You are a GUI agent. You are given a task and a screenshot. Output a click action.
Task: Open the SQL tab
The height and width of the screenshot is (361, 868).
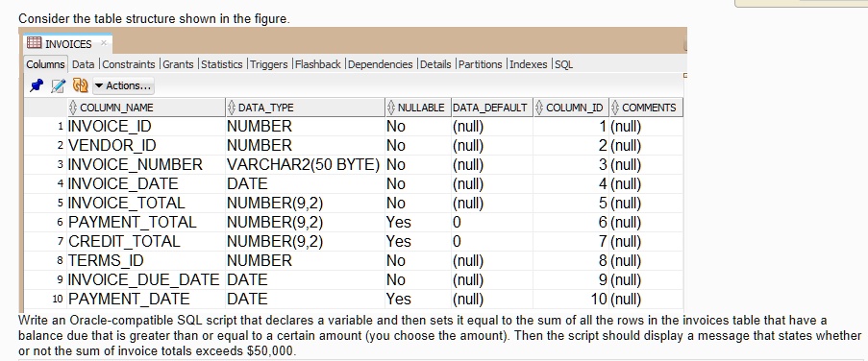563,64
